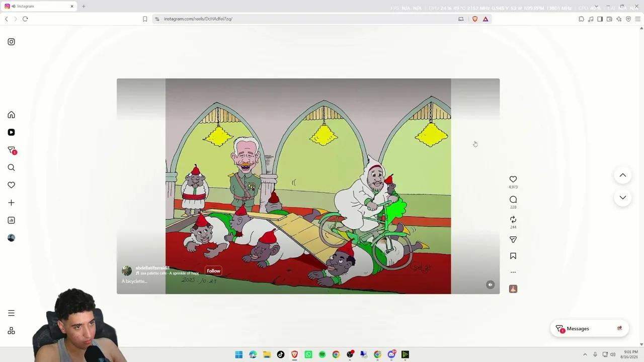Open Reels section in Instagram sidebar
This screenshot has width=644, height=362.
[11, 132]
